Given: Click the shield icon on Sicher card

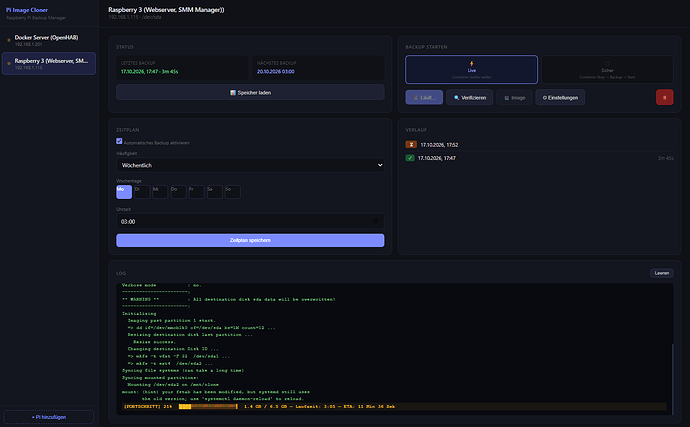Looking at the screenshot, I should [x=607, y=63].
